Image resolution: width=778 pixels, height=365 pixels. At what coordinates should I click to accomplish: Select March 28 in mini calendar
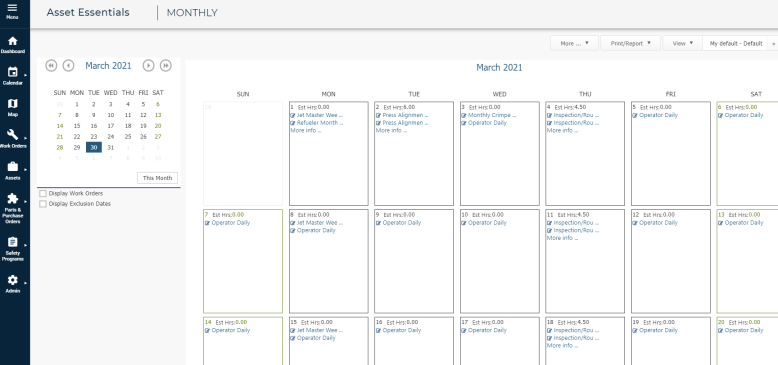coord(60,147)
